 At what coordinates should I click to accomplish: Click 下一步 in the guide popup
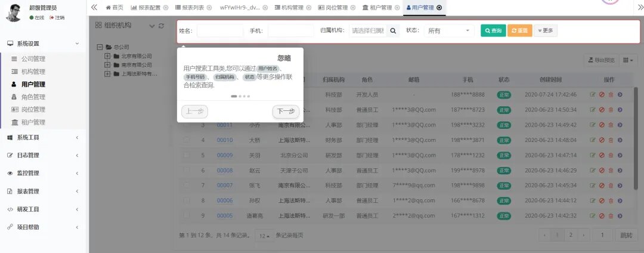point(286,112)
